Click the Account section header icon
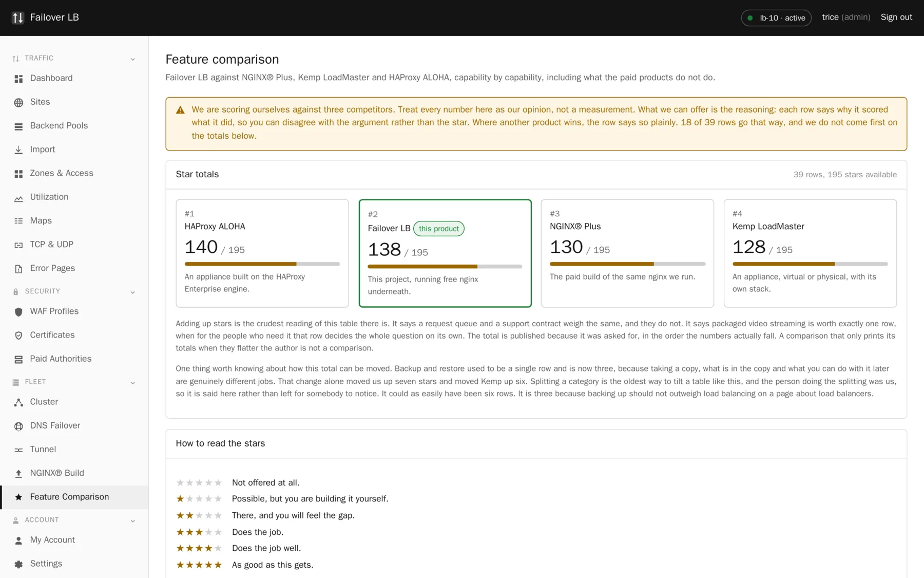The width and height of the screenshot is (924, 578). [x=16, y=520]
